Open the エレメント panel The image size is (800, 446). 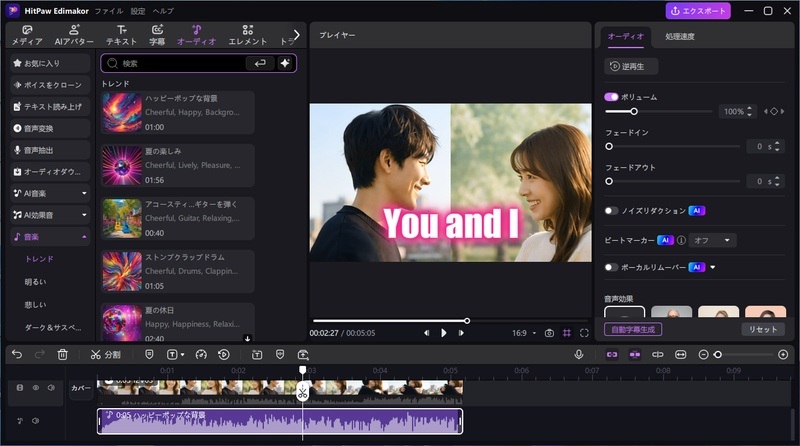[247, 35]
